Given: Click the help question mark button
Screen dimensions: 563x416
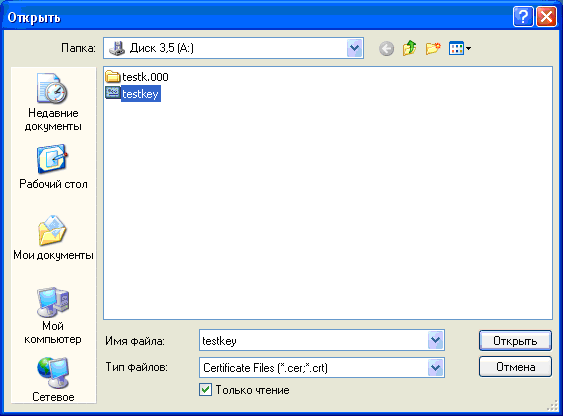Looking at the screenshot, I should click(523, 17).
